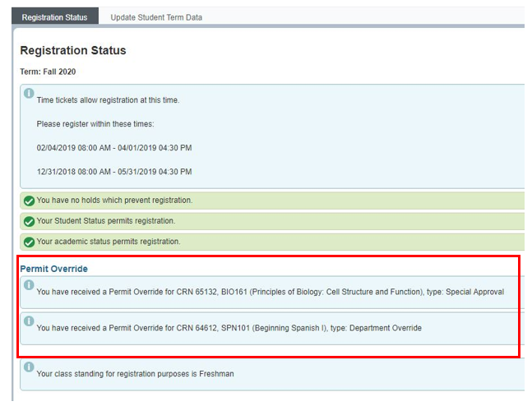Select the 02/04/2019 08:00 AM time range
The width and height of the screenshot is (532, 406).
[114, 148]
